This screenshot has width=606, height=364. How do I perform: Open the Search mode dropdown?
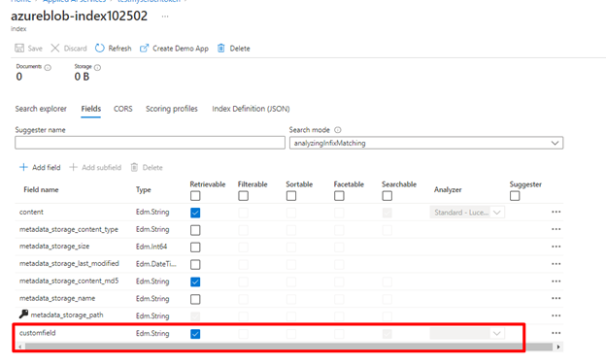click(x=426, y=143)
